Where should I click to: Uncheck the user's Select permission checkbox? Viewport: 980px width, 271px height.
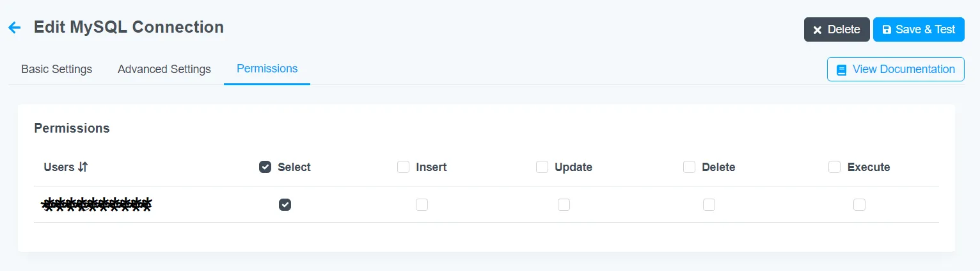[285, 204]
